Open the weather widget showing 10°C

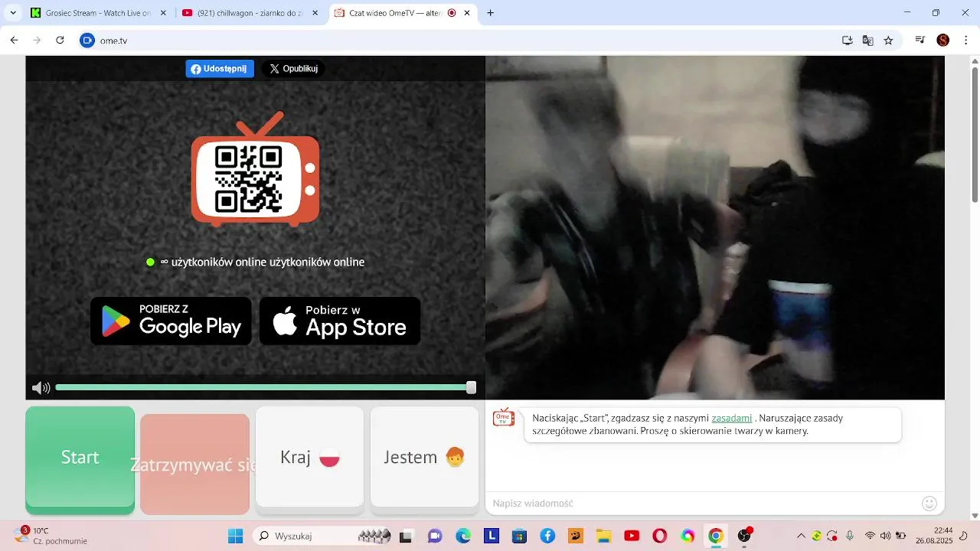click(x=52, y=536)
